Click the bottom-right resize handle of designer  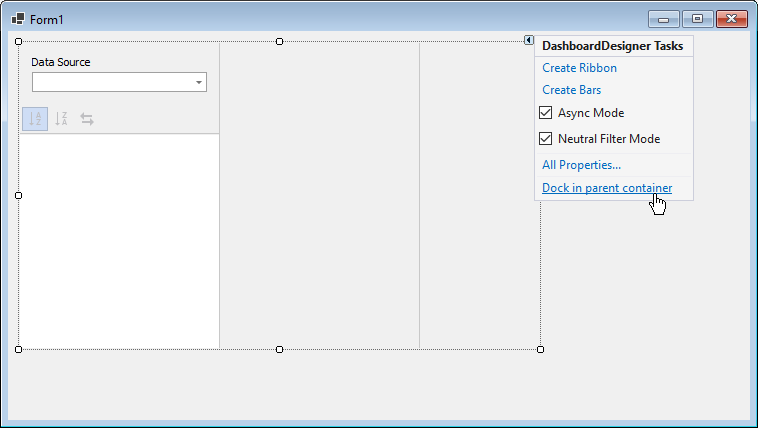point(540,349)
